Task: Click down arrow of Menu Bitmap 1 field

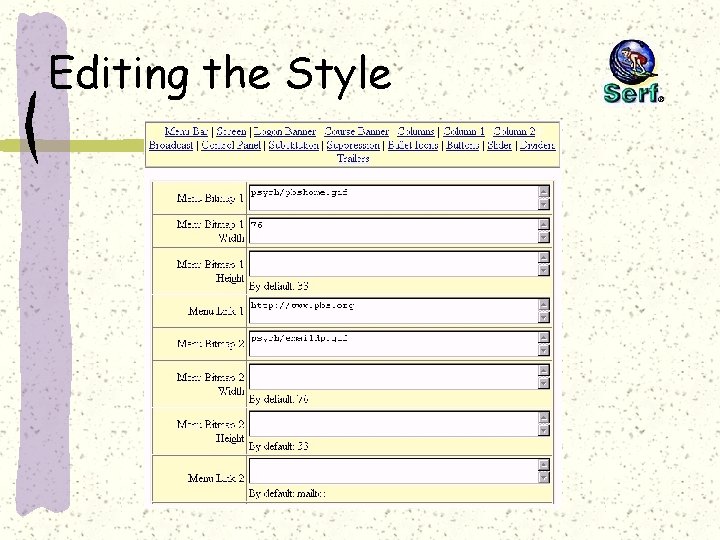Action: (544, 204)
